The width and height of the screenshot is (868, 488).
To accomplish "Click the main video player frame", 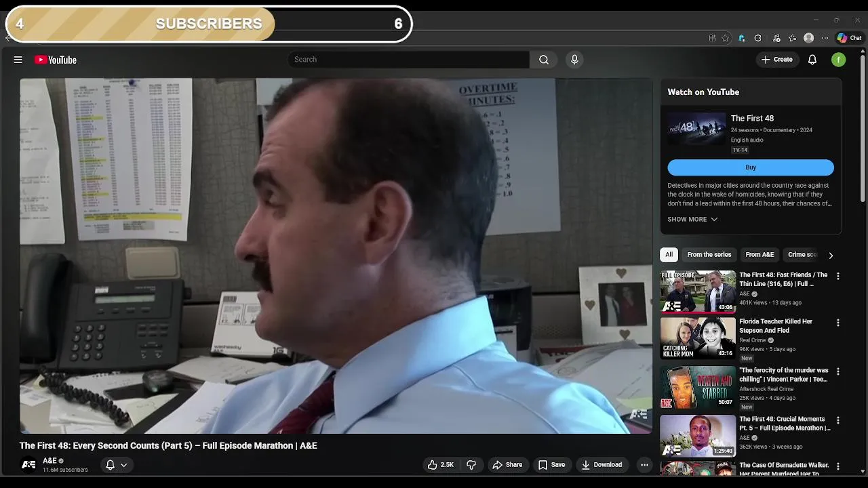I will 336,256.
